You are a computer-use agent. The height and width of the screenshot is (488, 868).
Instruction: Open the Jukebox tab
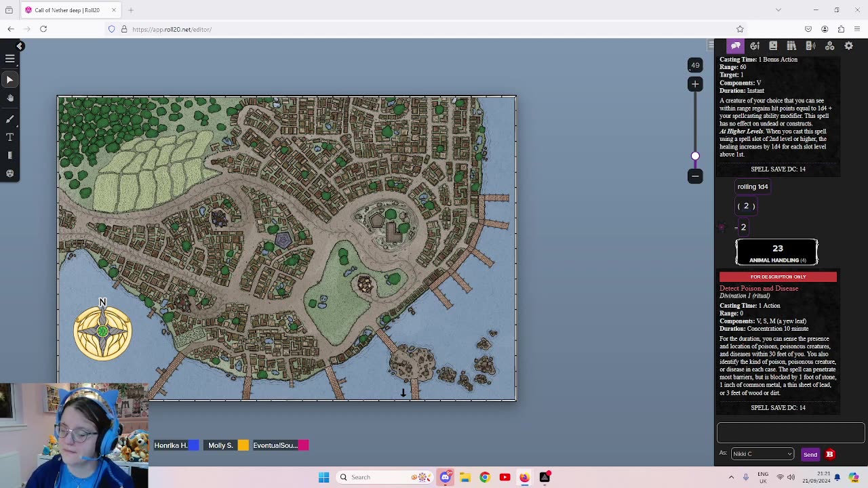[x=810, y=46]
